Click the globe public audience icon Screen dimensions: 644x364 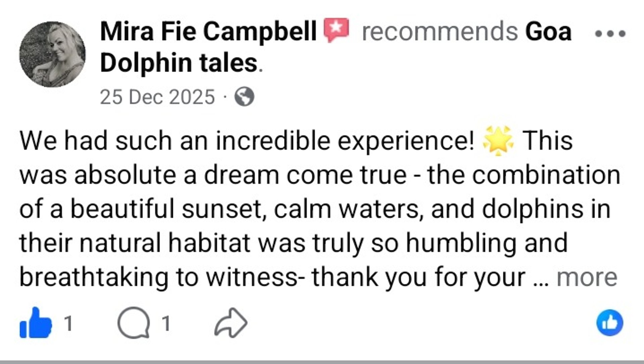tap(244, 97)
